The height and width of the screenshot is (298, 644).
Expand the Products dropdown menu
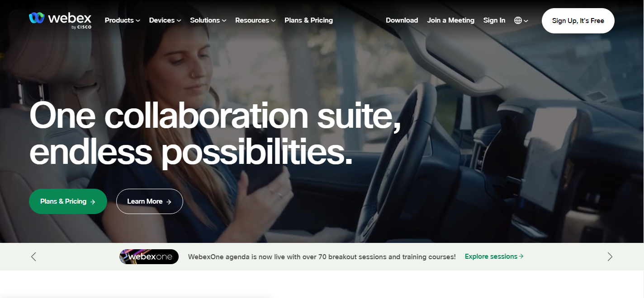click(122, 20)
